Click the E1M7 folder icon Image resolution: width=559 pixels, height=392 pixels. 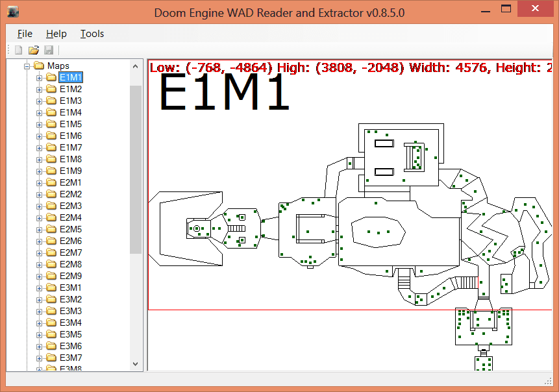51,147
